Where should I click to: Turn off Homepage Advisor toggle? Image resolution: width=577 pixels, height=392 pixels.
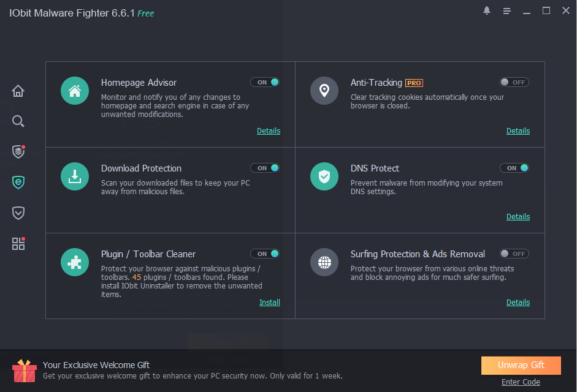point(265,82)
